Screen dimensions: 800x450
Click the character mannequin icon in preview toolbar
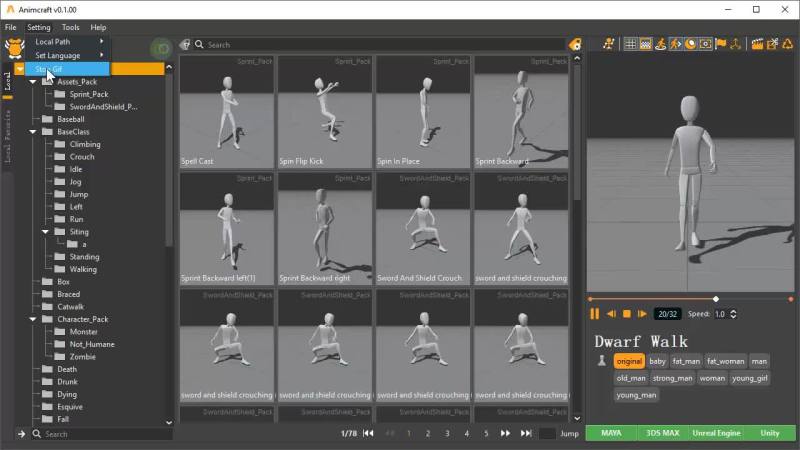[608, 44]
